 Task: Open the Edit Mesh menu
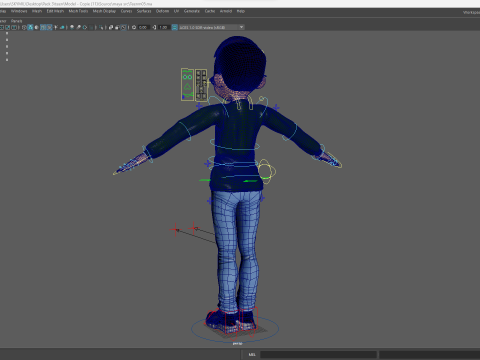coord(55,11)
